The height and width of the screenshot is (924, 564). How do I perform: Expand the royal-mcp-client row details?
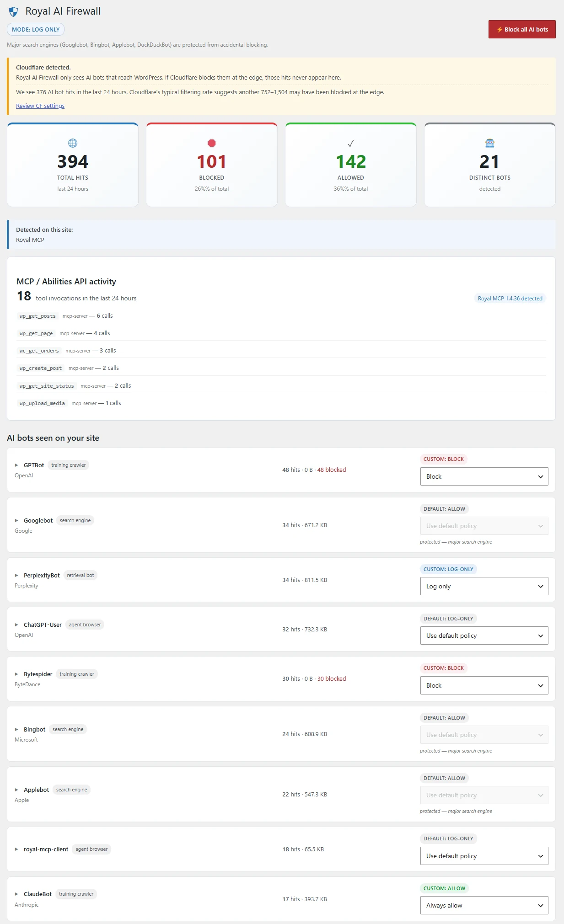pos(16,849)
